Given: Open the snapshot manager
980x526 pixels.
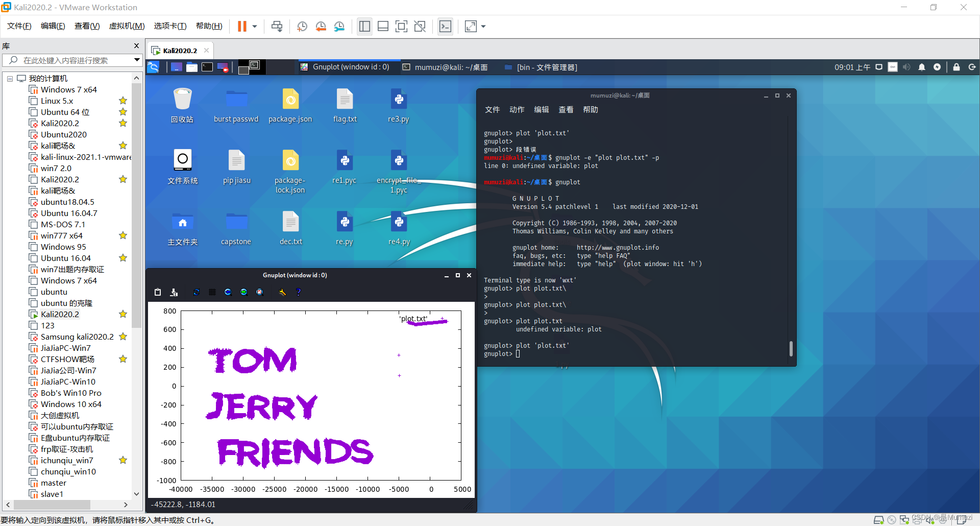Looking at the screenshot, I should click(339, 27).
